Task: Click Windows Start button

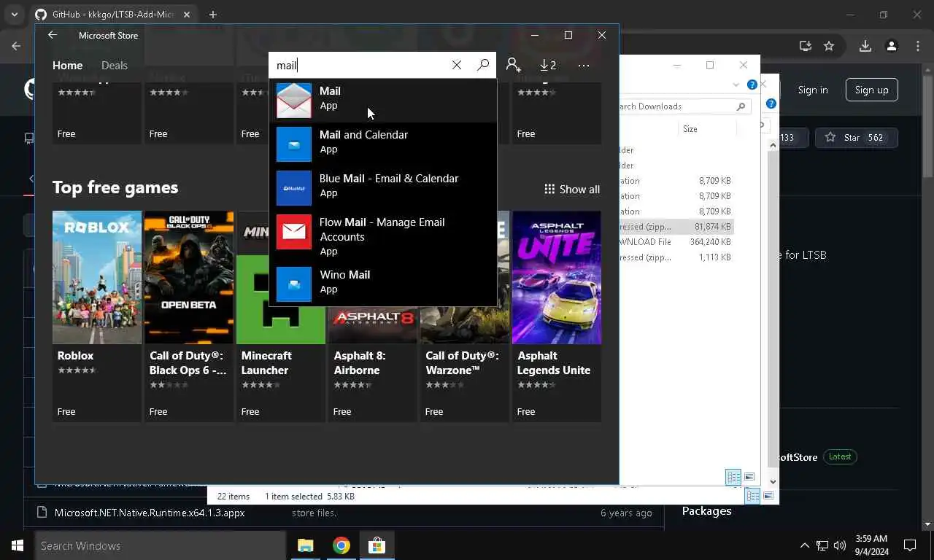Action: pos(18,545)
